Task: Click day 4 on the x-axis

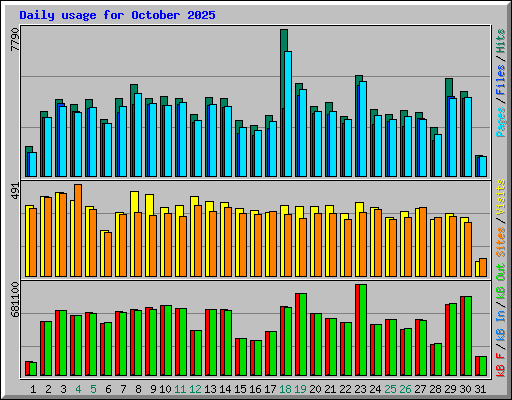Action: (x=78, y=389)
